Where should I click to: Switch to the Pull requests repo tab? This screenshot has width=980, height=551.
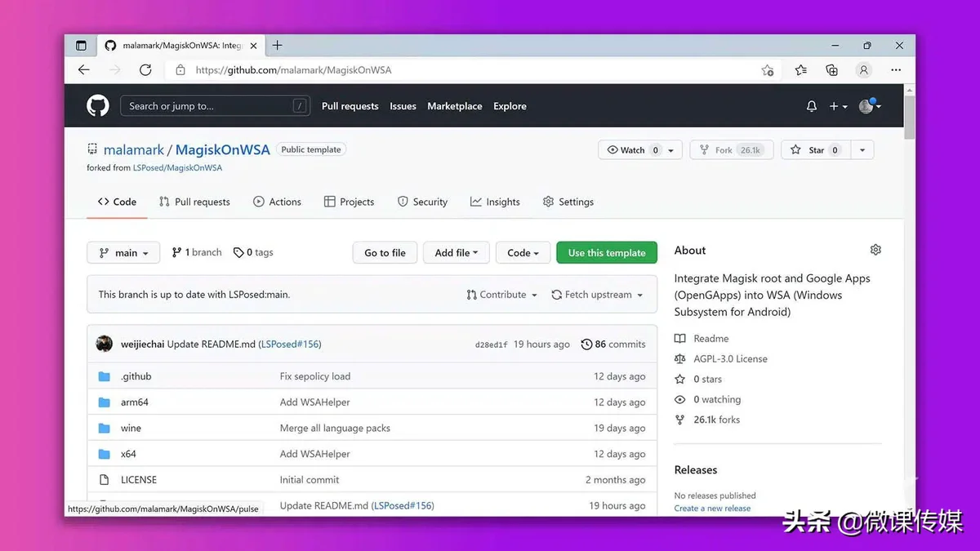(194, 202)
